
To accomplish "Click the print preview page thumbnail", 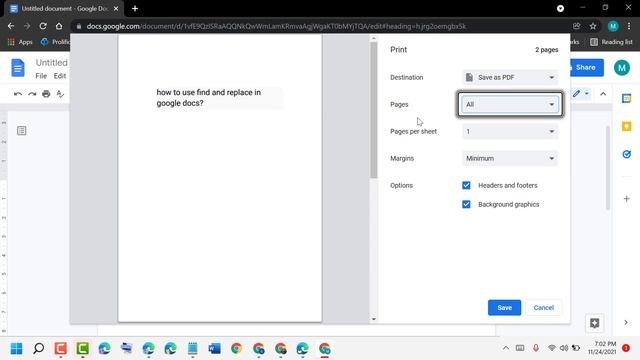I will (220, 178).
